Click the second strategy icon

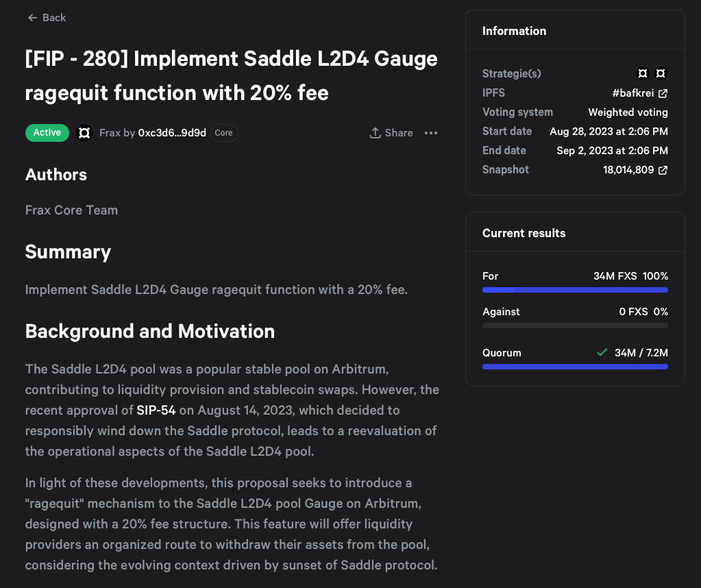(661, 73)
